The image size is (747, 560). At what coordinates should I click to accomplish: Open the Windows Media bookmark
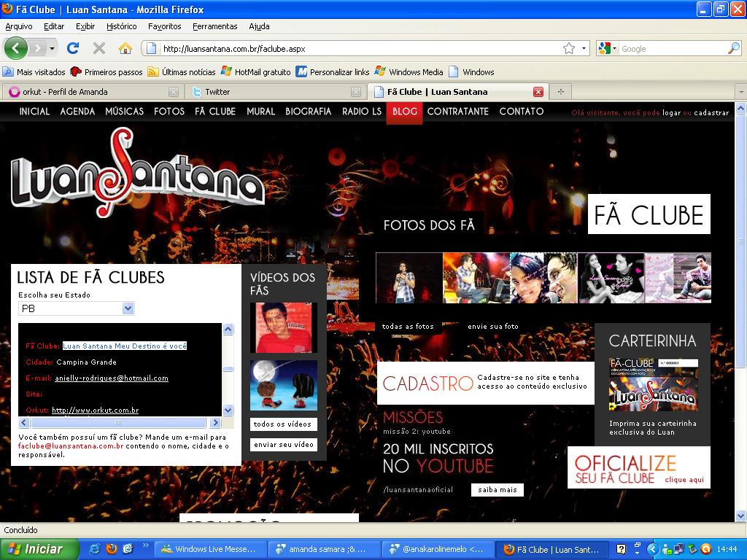pyautogui.click(x=409, y=72)
